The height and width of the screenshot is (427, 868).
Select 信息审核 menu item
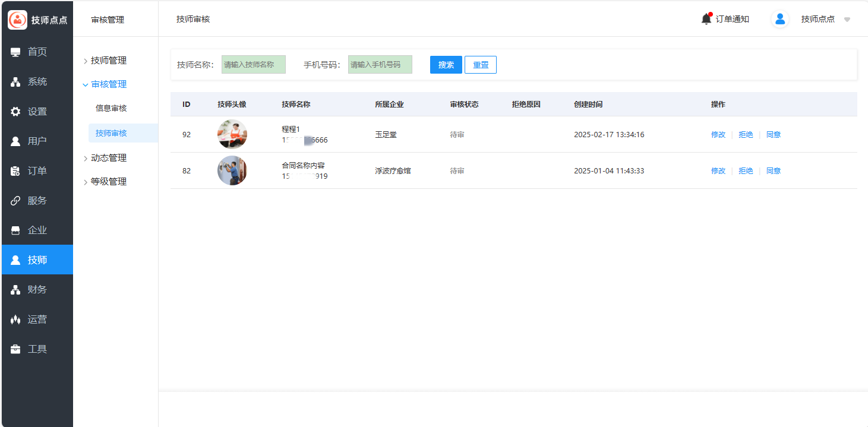click(111, 109)
